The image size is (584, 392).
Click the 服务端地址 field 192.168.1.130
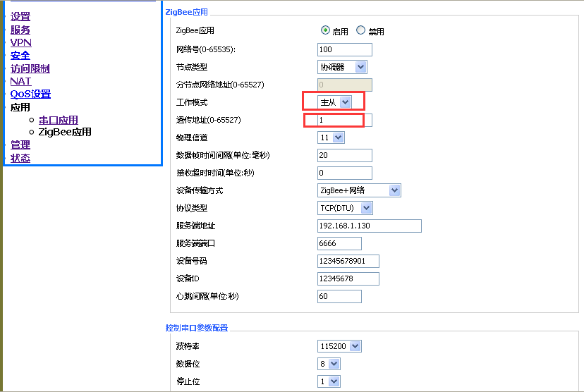370,226
